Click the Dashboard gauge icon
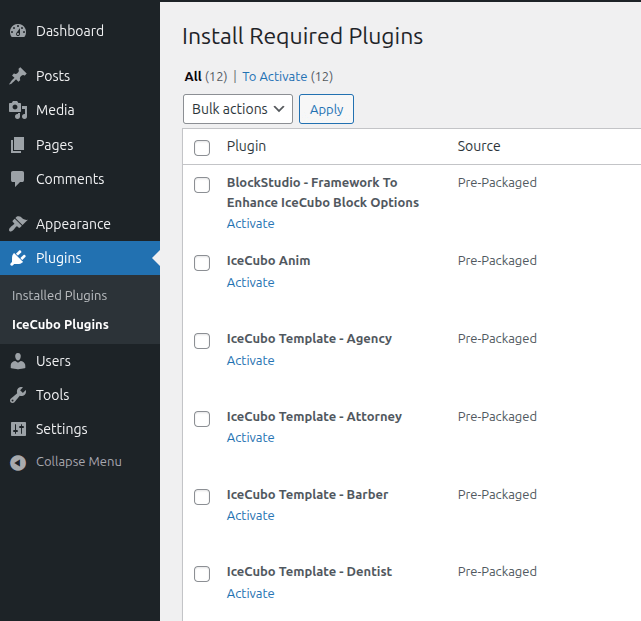This screenshot has height=621, width=641. [x=18, y=31]
